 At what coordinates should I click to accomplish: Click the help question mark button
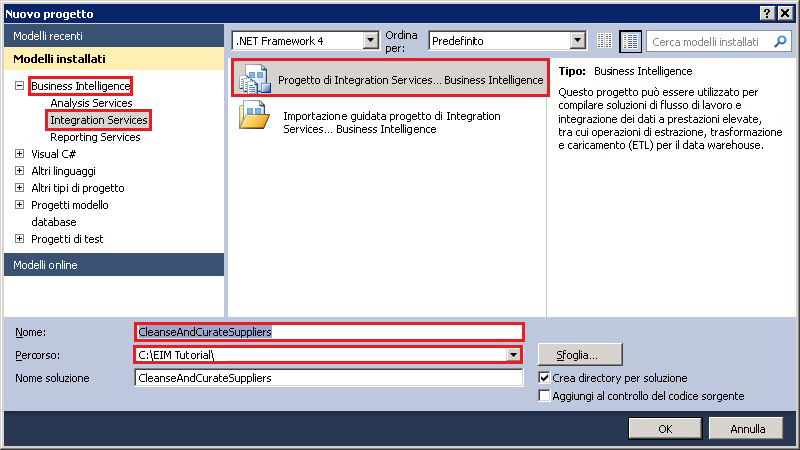(x=767, y=13)
